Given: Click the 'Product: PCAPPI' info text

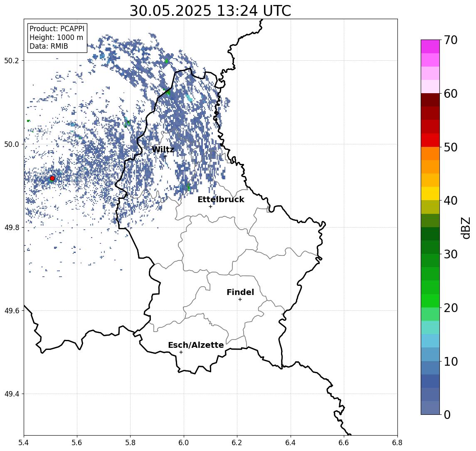Looking at the screenshot, I should (x=57, y=29).
